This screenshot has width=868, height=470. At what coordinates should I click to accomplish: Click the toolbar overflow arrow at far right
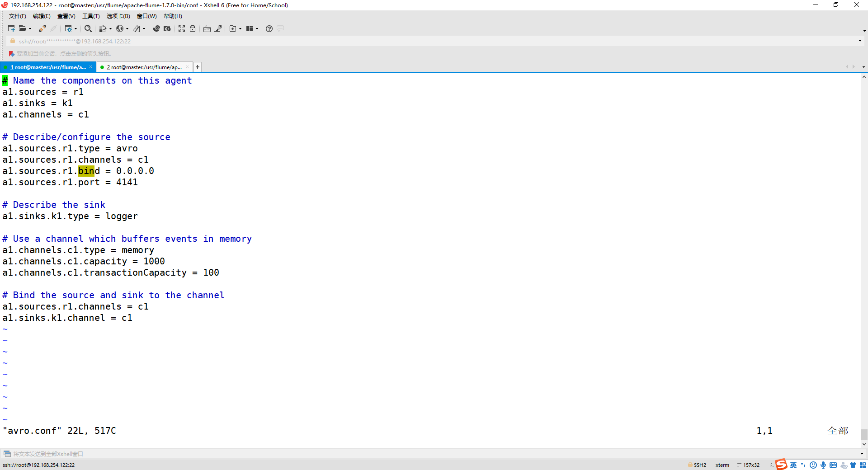pos(864,31)
